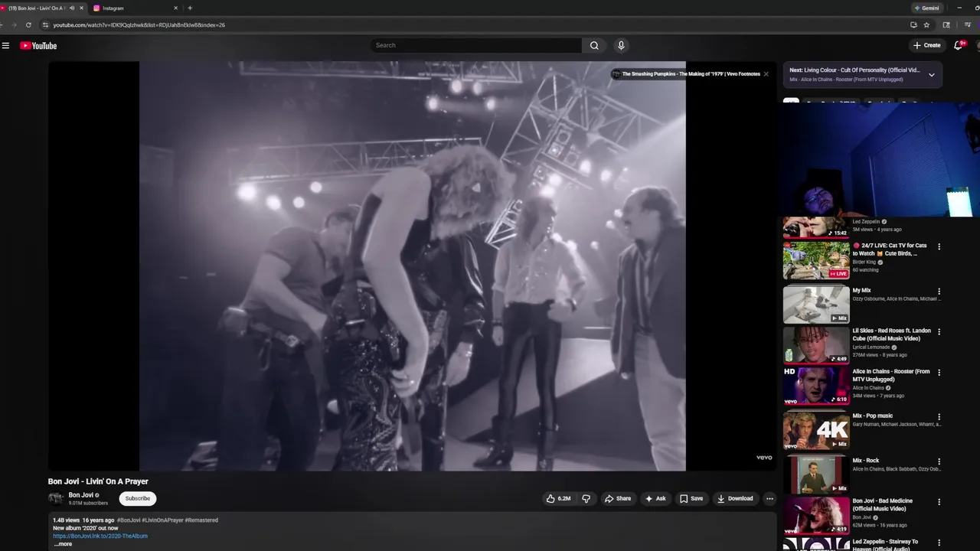
Task: Play Bon Jovi Bad Medicine thumbnail
Action: (816, 515)
